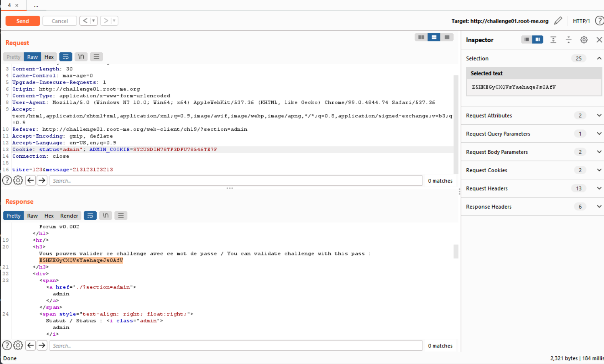Go to previous match in response search
The height and width of the screenshot is (364, 604).
[x=31, y=345]
